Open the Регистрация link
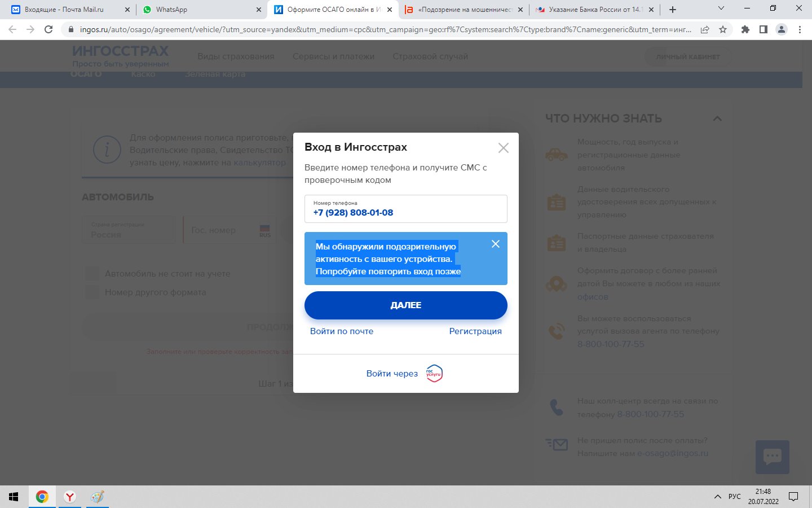The width and height of the screenshot is (812, 508). tap(475, 331)
